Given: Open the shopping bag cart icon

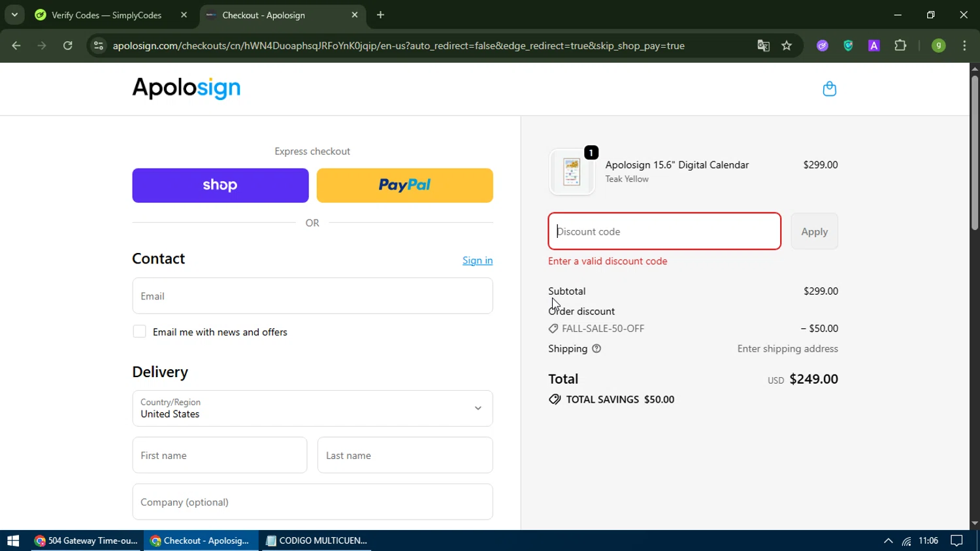Looking at the screenshot, I should (x=829, y=89).
